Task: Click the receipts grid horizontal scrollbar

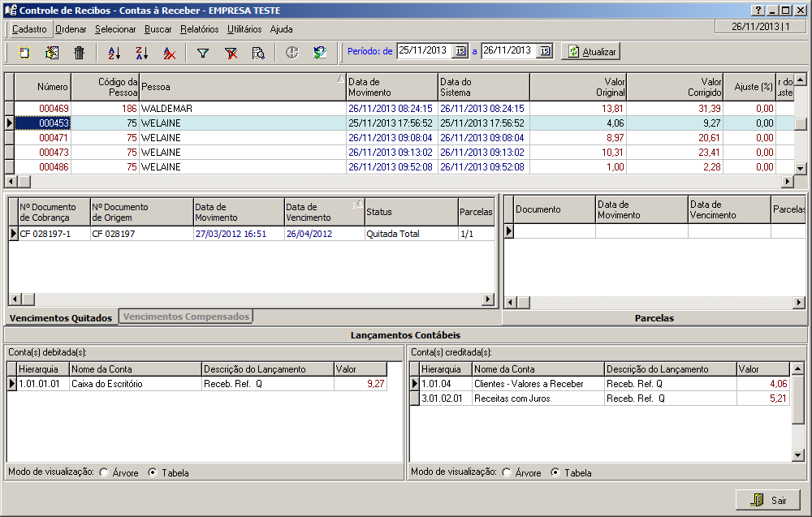Action: (398, 182)
